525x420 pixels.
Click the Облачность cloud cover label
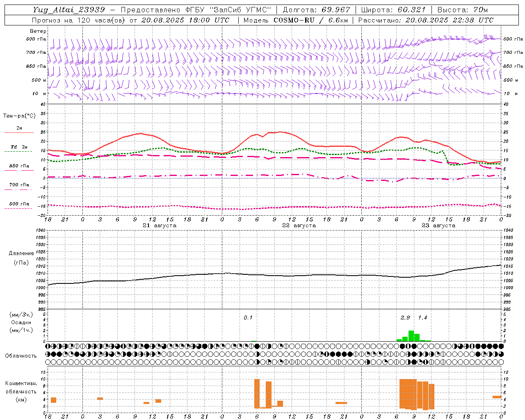(x=21, y=356)
